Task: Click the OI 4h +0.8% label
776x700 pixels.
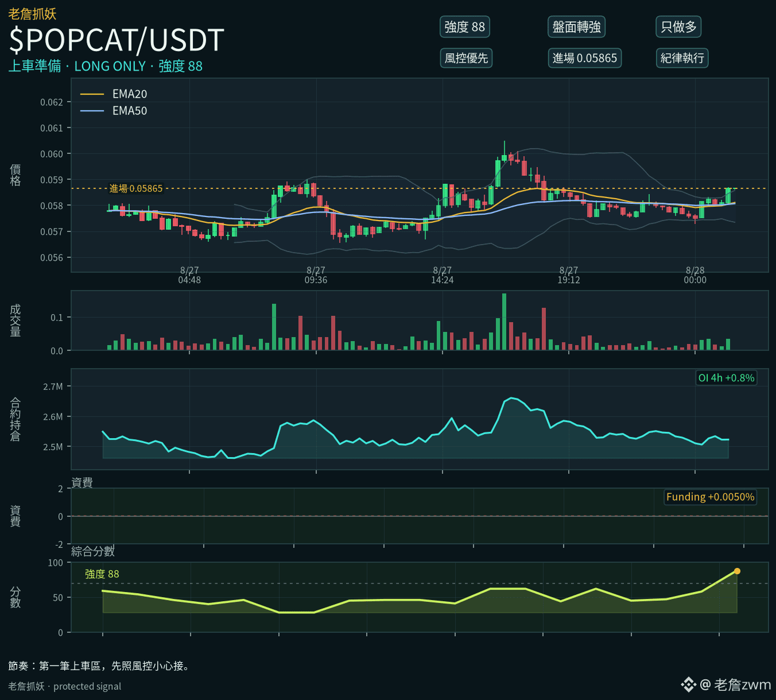Action: pyautogui.click(x=726, y=378)
